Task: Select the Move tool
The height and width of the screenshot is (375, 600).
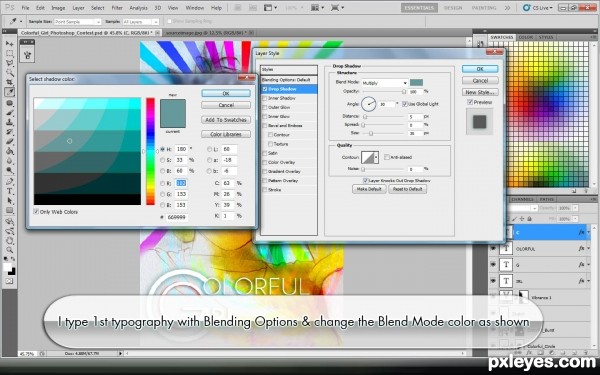Action: (x=9, y=44)
